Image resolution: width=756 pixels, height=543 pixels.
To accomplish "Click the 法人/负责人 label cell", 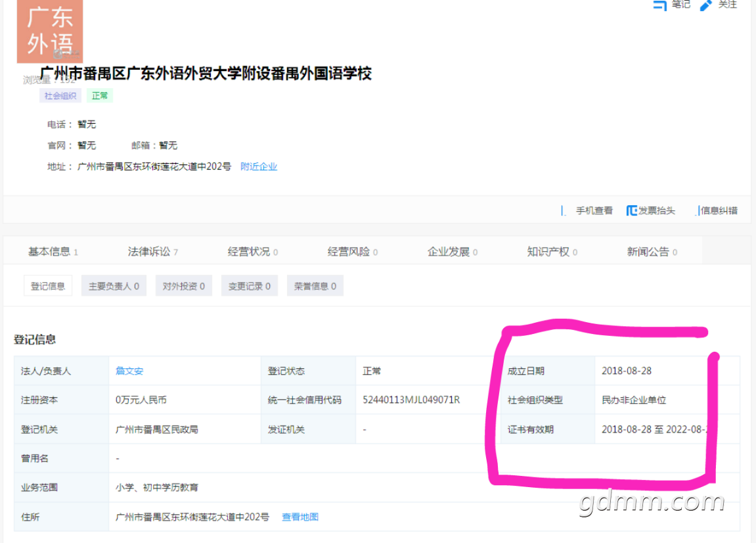I will [x=62, y=371].
